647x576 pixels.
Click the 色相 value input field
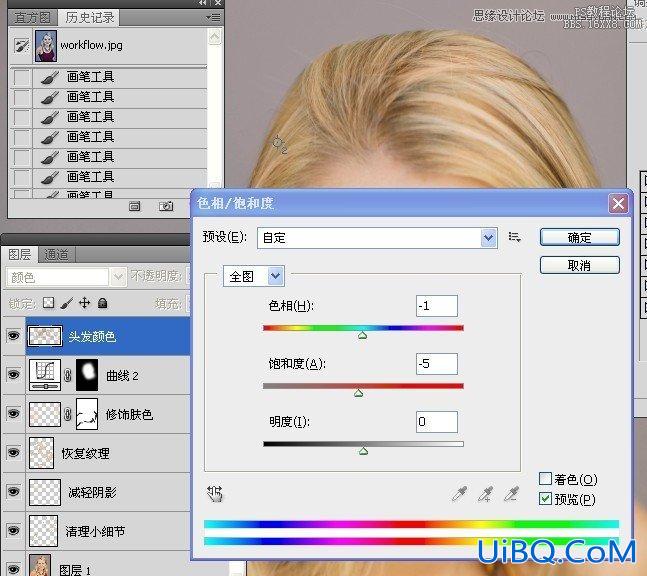coord(437,306)
